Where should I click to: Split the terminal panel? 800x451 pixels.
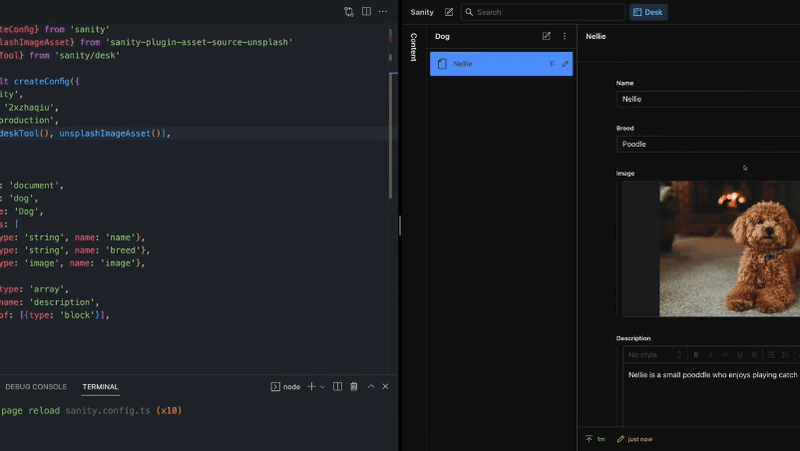point(337,387)
